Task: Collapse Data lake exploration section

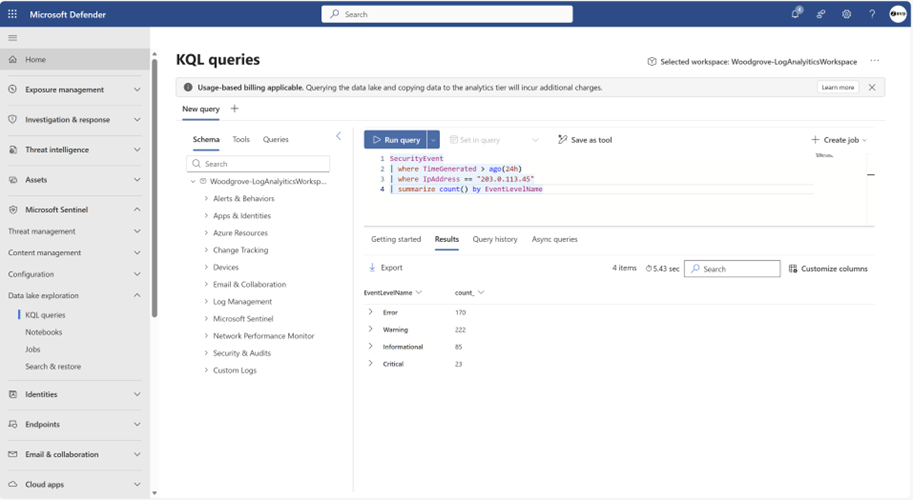Action: pos(137,295)
